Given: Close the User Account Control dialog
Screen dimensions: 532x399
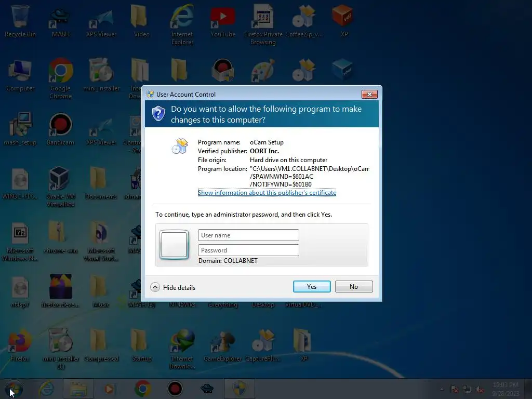Looking at the screenshot, I should pos(369,95).
